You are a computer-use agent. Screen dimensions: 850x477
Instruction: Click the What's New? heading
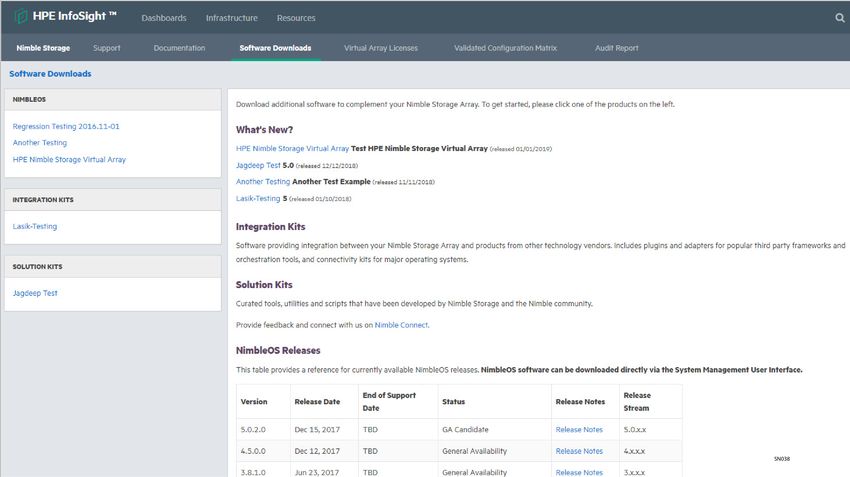pos(265,130)
